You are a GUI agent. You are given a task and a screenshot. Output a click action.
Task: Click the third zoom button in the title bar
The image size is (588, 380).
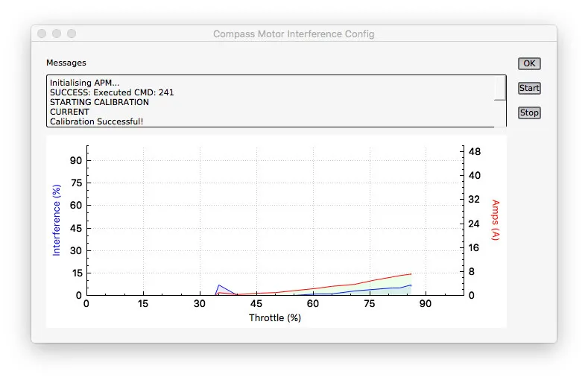click(x=72, y=34)
